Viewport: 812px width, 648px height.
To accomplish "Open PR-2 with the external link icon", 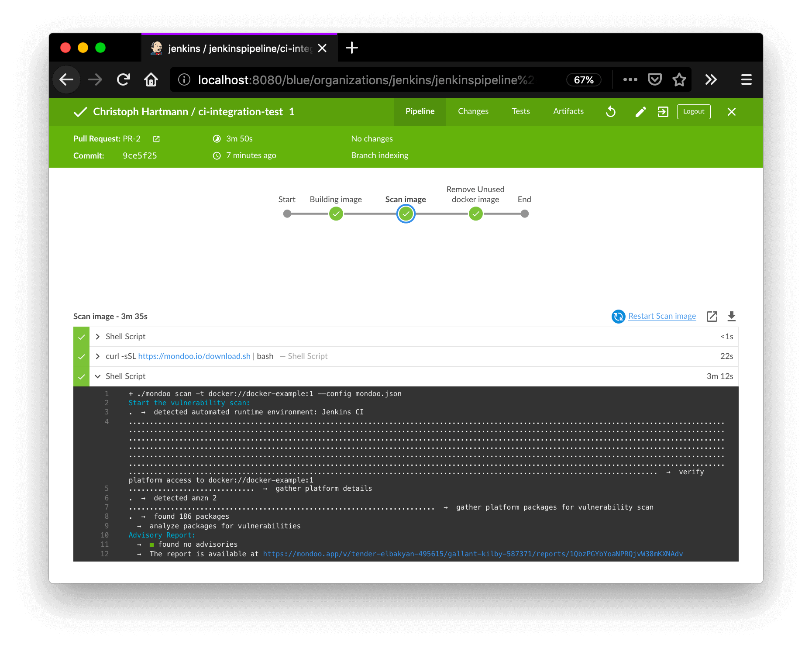I will pyautogui.click(x=156, y=138).
